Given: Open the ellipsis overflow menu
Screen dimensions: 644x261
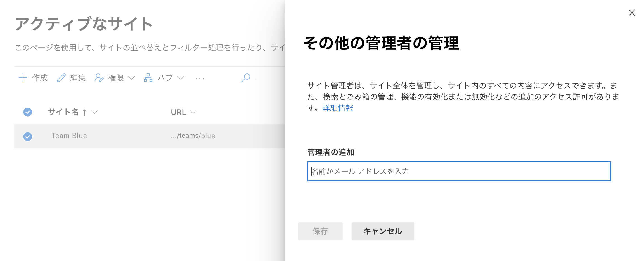Looking at the screenshot, I should click(x=200, y=79).
